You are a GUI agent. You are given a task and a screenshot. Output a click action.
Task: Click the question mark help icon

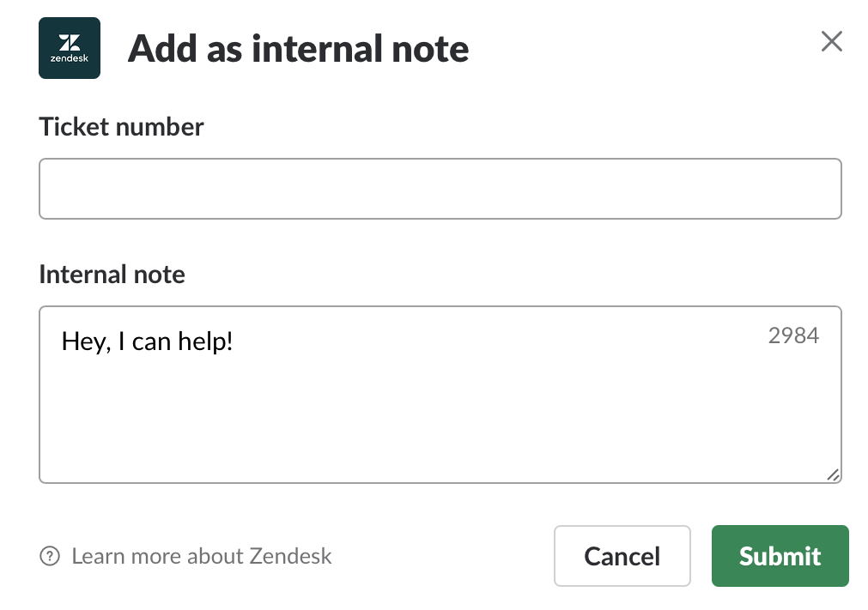point(50,557)
